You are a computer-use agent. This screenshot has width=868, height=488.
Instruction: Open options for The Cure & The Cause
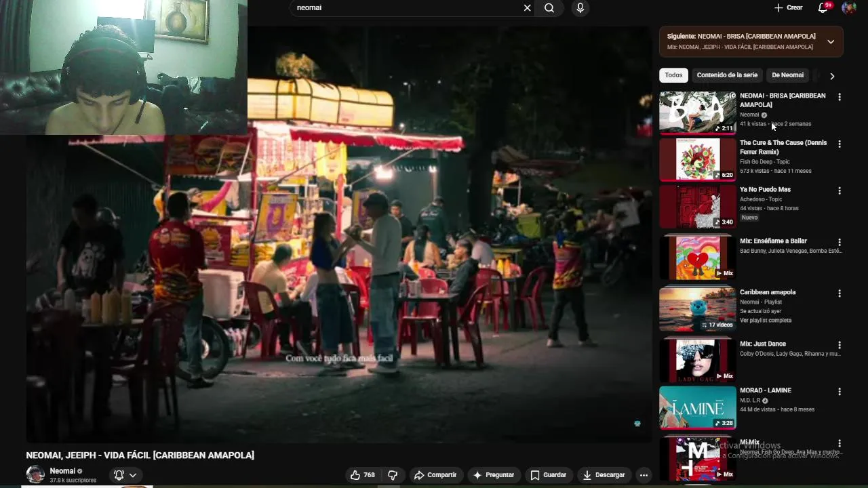840,144
